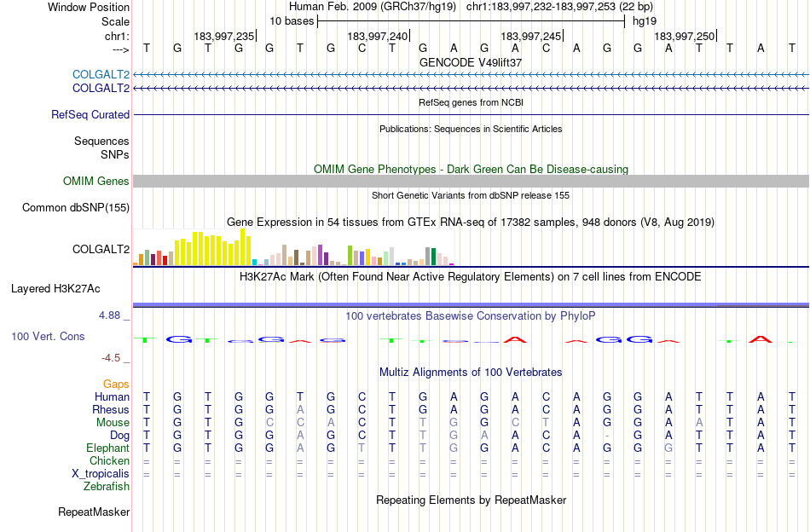Click the dark-blue COLGALT2 GENCODE track label

pyautogui.click(x=101, y=89)
